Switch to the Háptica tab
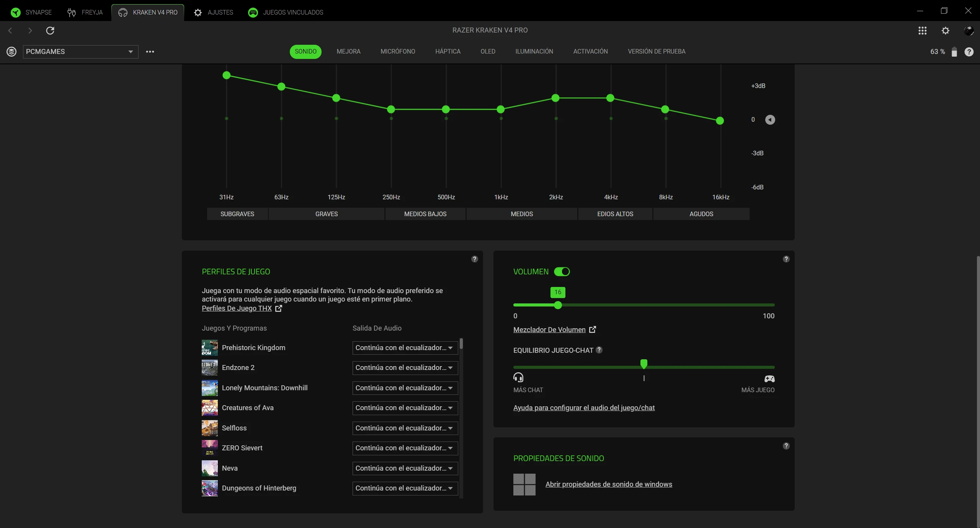This screenshot has height=528, width=980. click(x=448, y=52)
